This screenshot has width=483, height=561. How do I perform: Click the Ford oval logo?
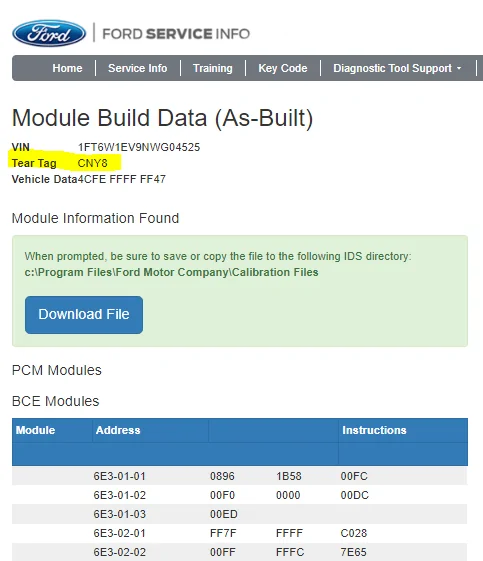pyautogui.click(x=49, y=33)
